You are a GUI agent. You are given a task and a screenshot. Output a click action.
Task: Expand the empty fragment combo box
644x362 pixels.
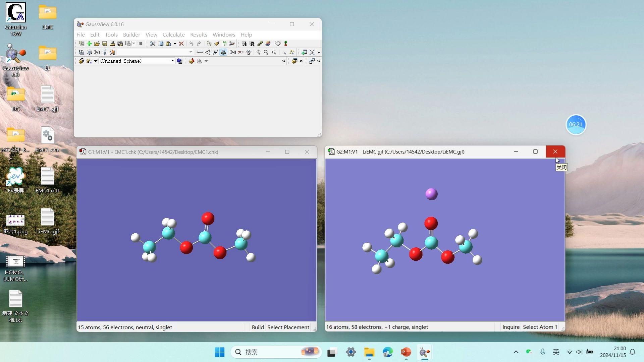[191, 52]
